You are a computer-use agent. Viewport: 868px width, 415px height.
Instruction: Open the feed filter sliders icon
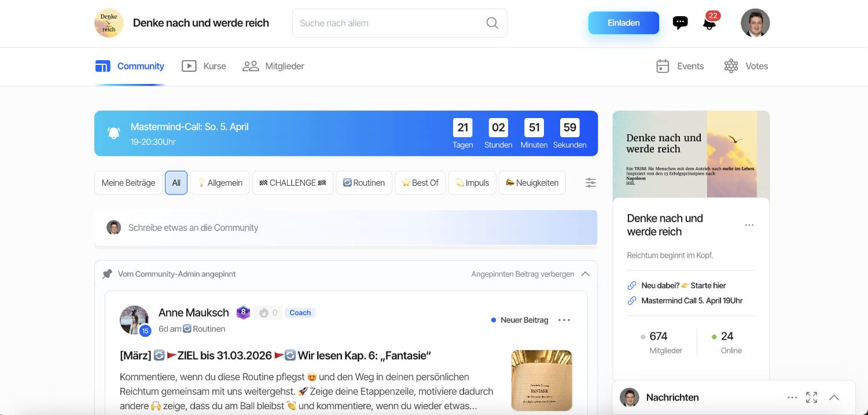pos(590,183)
